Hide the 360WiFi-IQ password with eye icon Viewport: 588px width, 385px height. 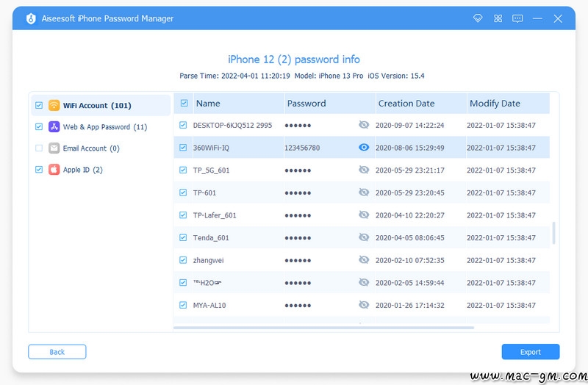(x=363, y=148)
